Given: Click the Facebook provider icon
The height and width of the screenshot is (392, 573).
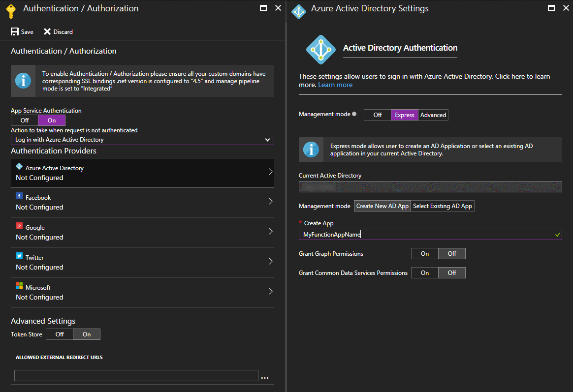Looking at the screenshot, I should (19, 196).
